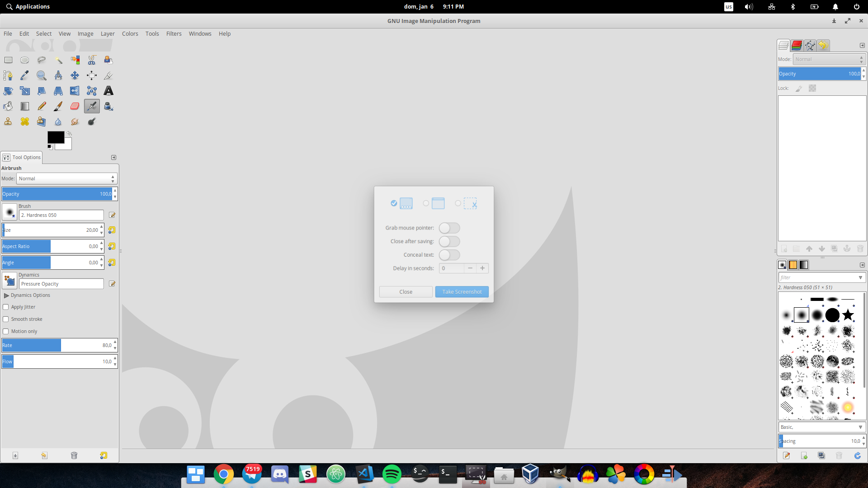Pick the Move tool

(x=75, y=75)
